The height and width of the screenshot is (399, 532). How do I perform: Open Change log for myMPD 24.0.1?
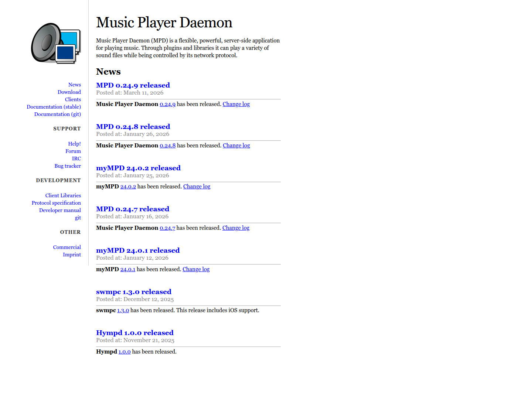point(196,269)
